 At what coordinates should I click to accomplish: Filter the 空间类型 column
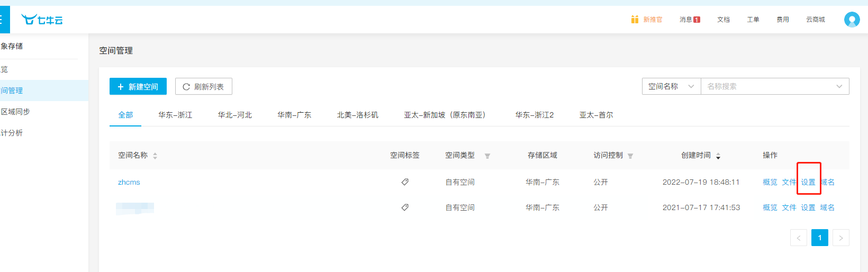point(487,156)
